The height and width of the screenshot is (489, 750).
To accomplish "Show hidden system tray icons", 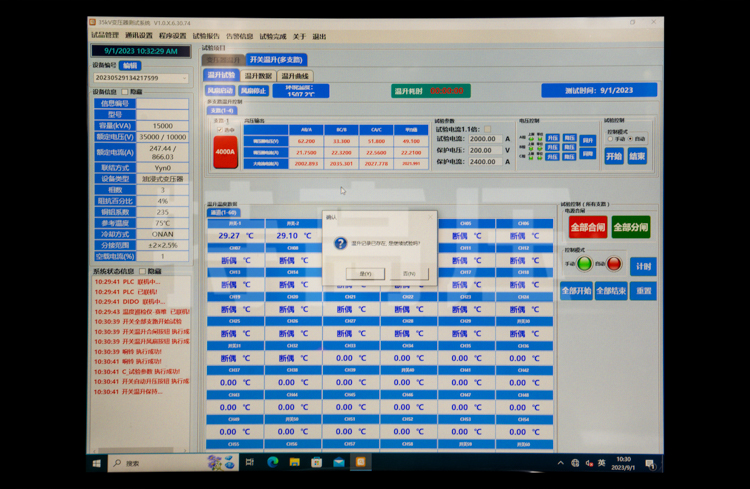I will 561,463.
